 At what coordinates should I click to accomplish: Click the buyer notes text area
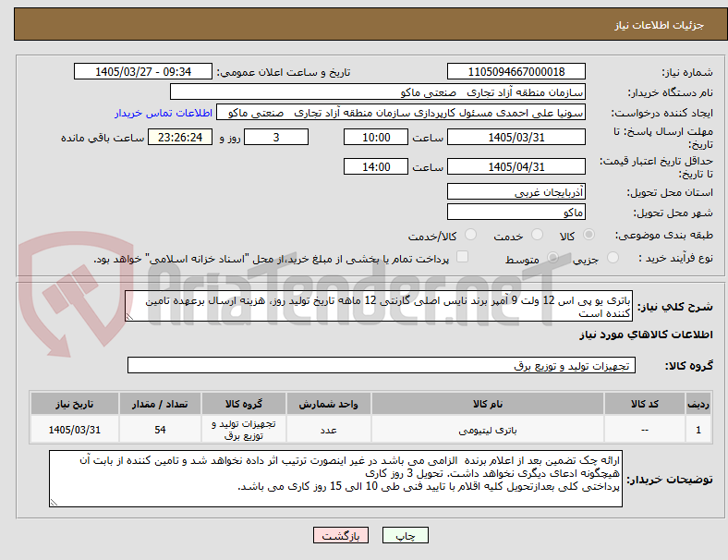pos(335,479)
